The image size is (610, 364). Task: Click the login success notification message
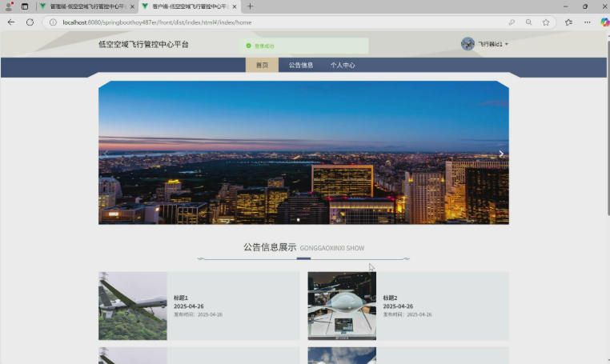coord(304,46)
